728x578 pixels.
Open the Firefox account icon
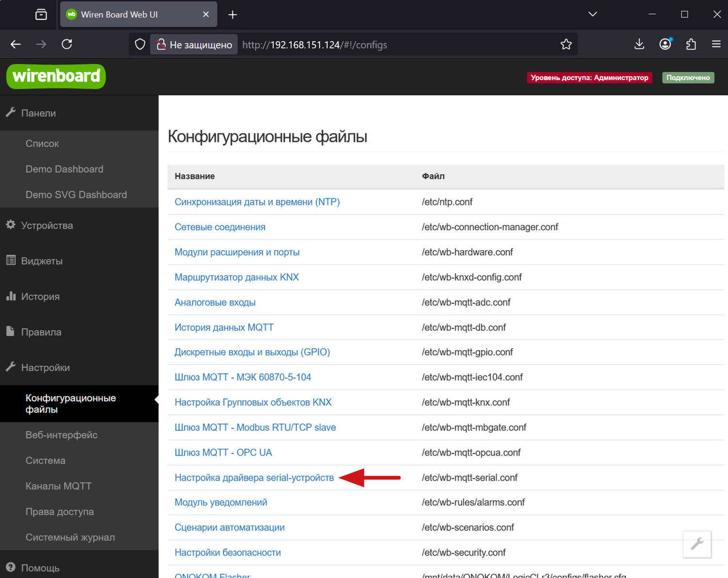point(665,44)
